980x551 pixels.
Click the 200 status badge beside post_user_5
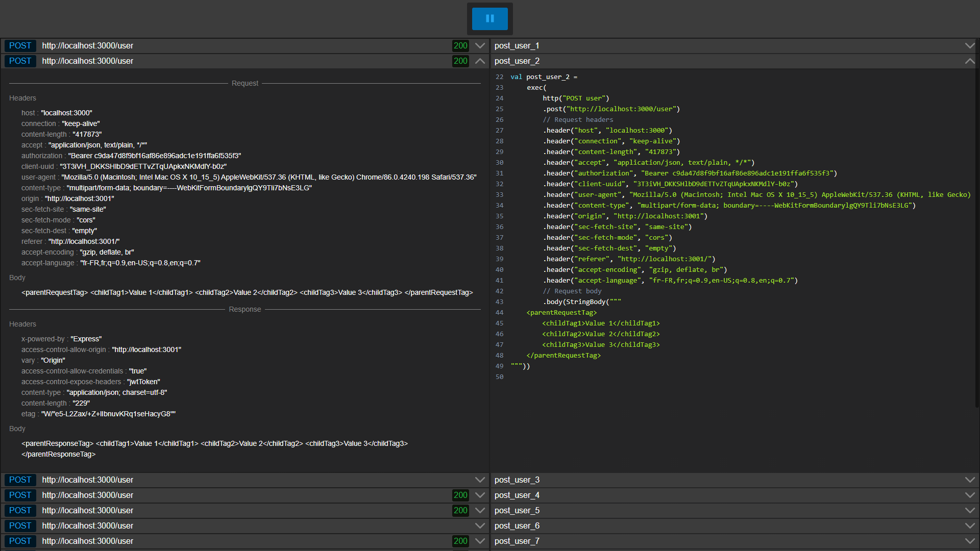point(460,511)
